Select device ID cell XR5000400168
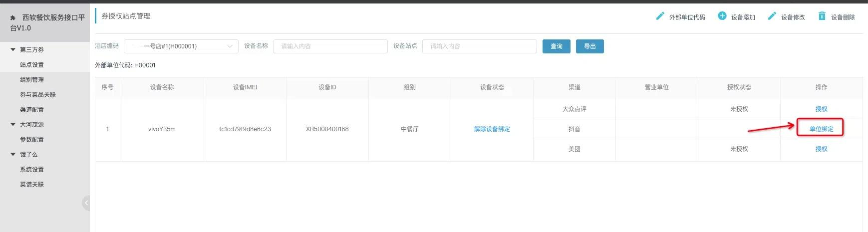Viewport: 868px width, 232px height. (327, 129)
